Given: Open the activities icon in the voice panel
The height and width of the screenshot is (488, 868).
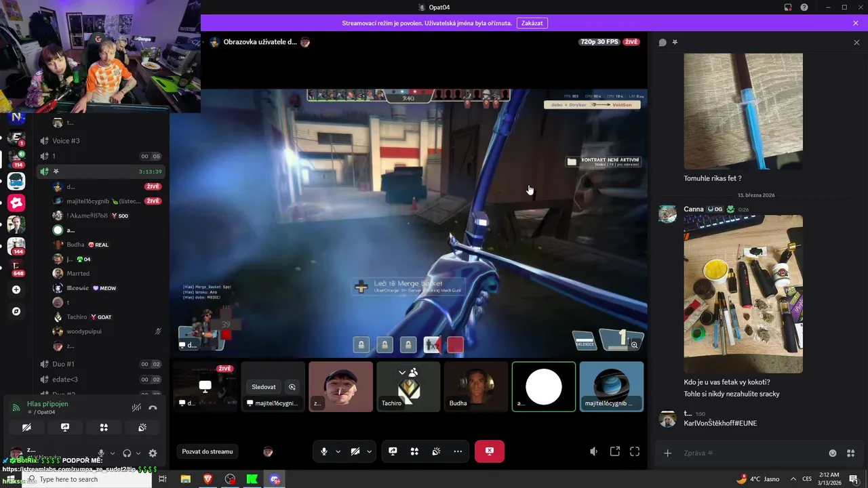Looking at the screenshot, I should click(x=104, y=428).
